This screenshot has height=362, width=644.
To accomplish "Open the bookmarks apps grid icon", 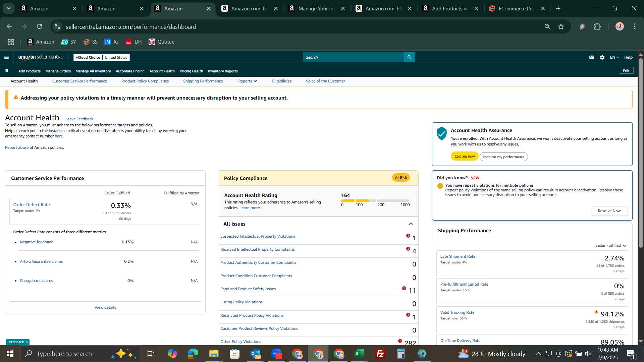I will click(11, 42).
